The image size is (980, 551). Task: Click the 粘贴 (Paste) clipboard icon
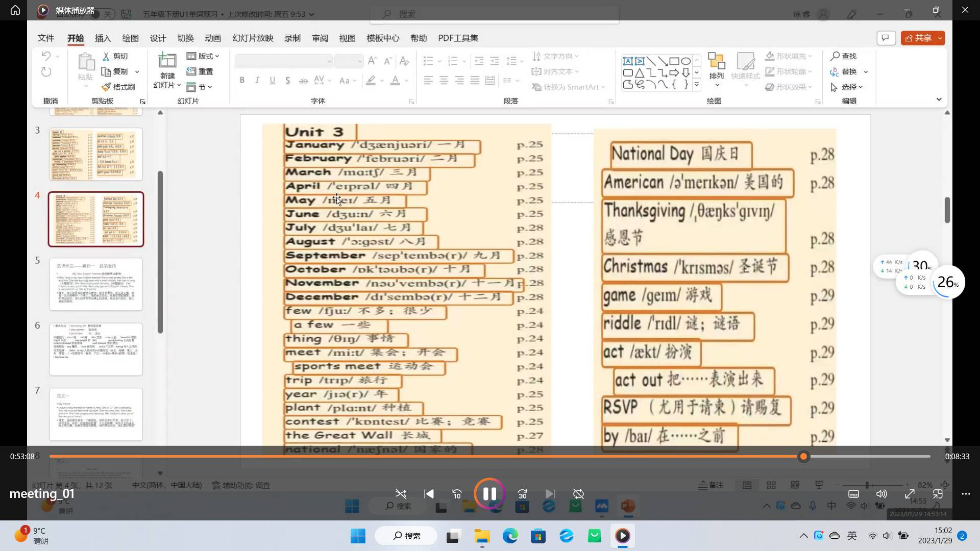coord(86,61)
